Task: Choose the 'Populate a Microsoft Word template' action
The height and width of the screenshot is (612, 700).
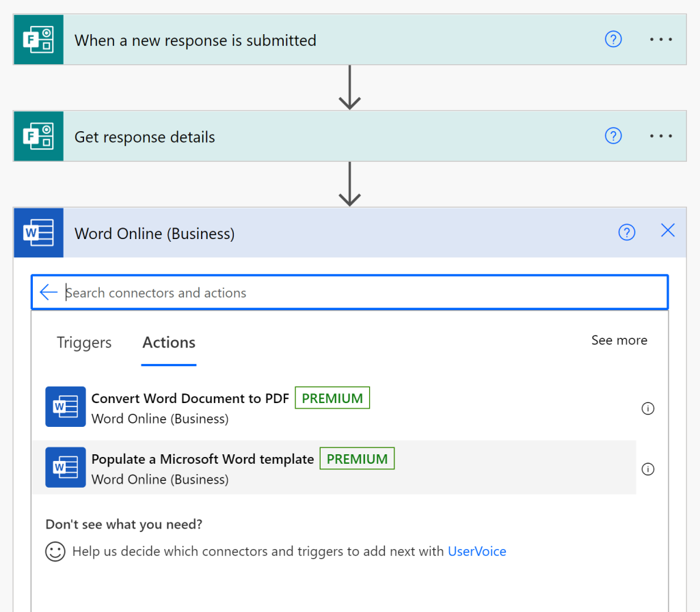Action: coord(334,467)
